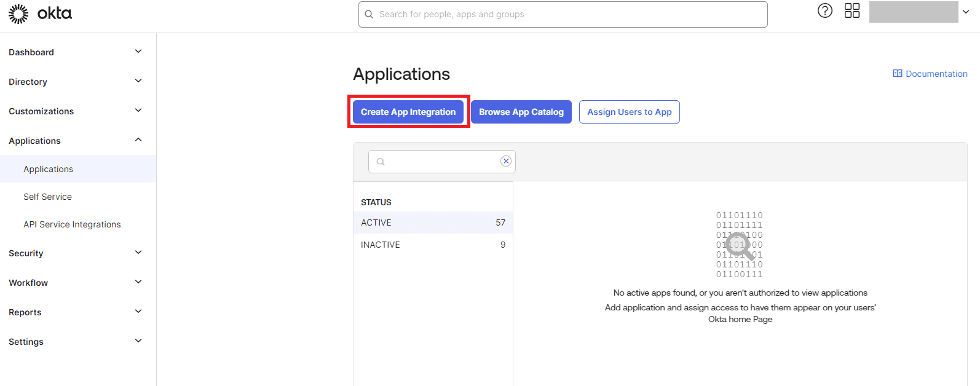The image size is (980, 386).
Task: Clear the app filter with X icon
Action: (x=505, y=161)
